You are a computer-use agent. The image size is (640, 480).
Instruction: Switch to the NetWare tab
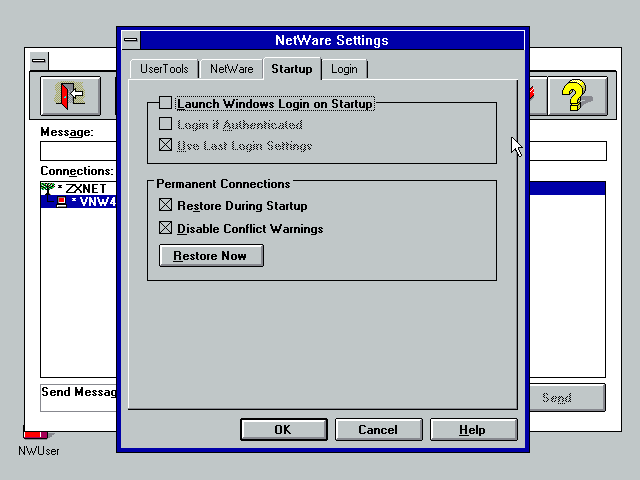(231, 69)
